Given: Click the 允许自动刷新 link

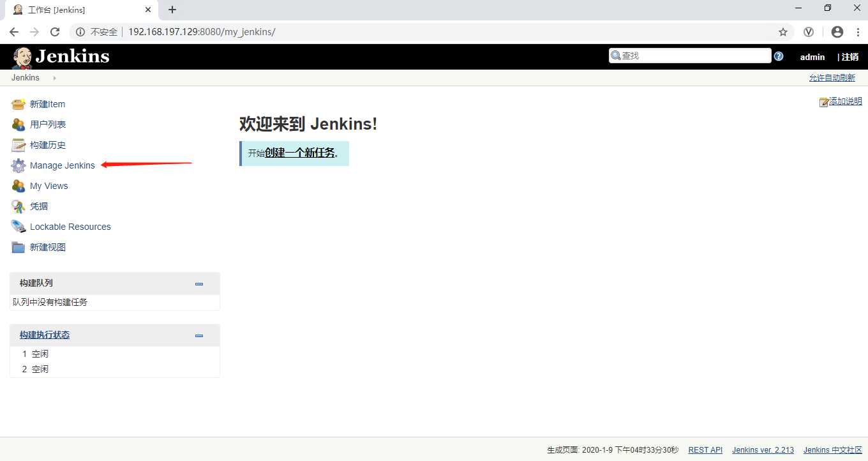Looking at the screenshot, I should (x=832, y=78).
